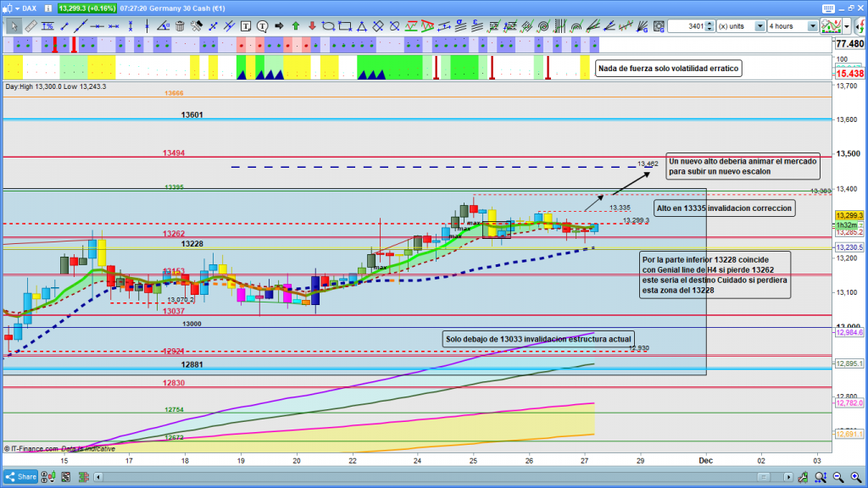This screenshot has width=868, height=488.
Task: Increase units count with stepper arrow
Action: click(x=711, y=24)
